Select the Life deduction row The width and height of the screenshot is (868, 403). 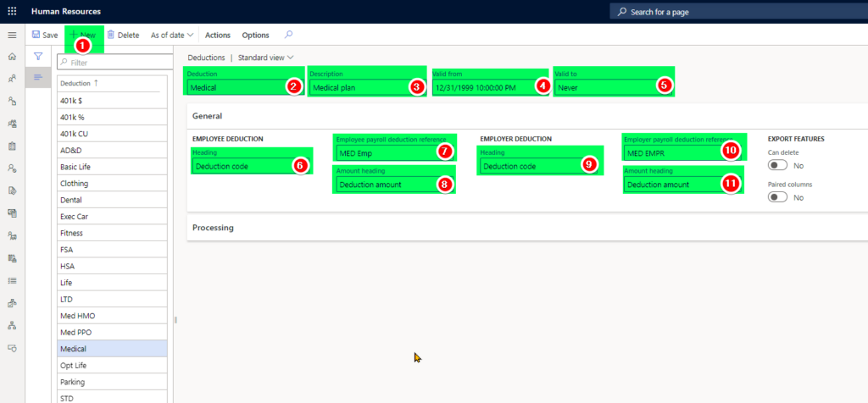(113, 283)
